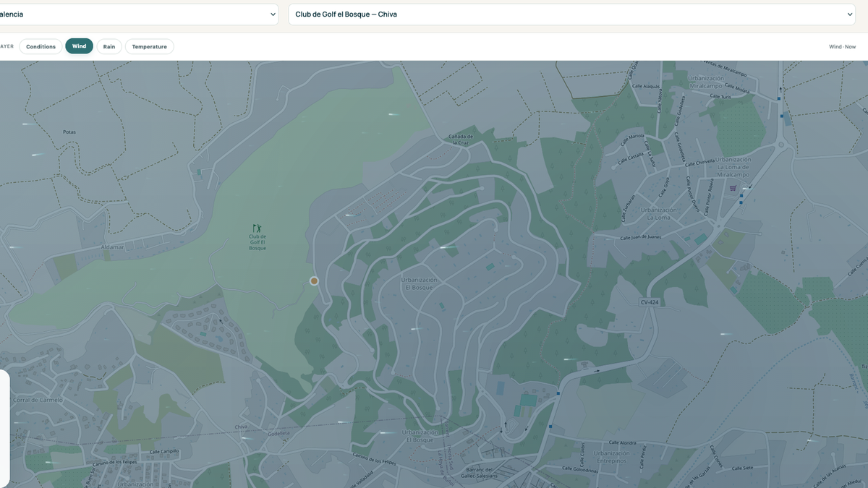Select the Wind layer pill
Screen dimensions: 868x488
tap(79, 46)
